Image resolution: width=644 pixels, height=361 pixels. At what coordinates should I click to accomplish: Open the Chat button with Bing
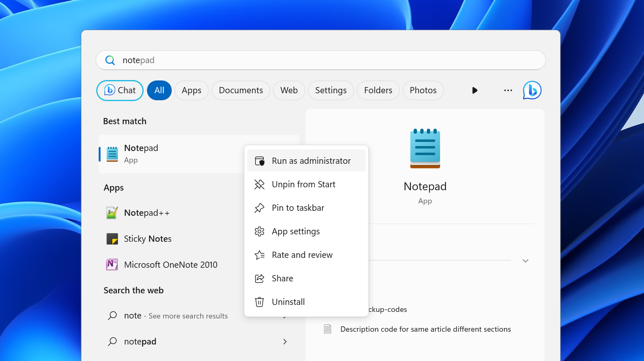tap(120, 90)
